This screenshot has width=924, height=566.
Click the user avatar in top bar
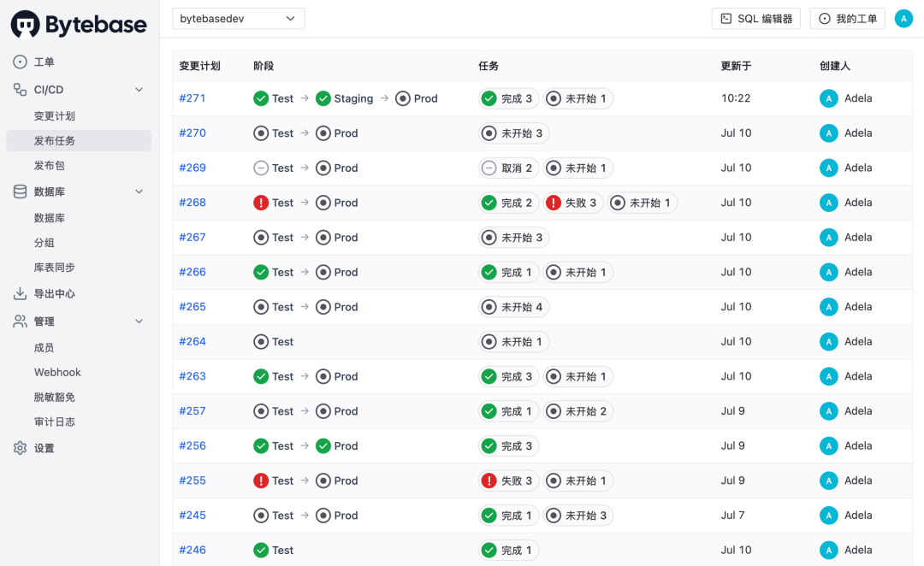[x=903, y=18]
